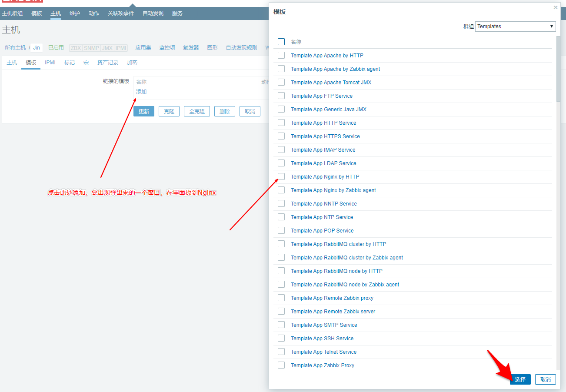This screenshot has width=566, height=392.
Task: Toggle the select-all checkbox beside 名称
Action: [281, 42]
